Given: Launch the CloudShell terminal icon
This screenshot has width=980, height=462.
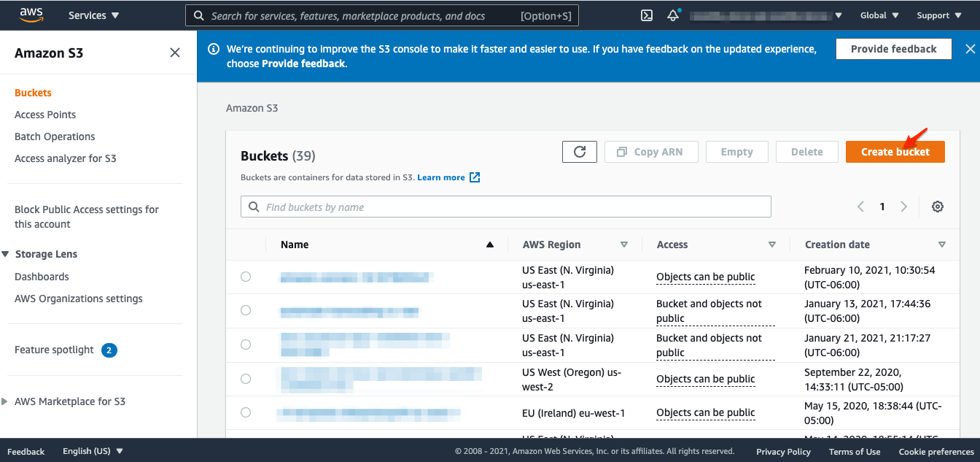Looking at the screenshot, I should tap(646, 15).
